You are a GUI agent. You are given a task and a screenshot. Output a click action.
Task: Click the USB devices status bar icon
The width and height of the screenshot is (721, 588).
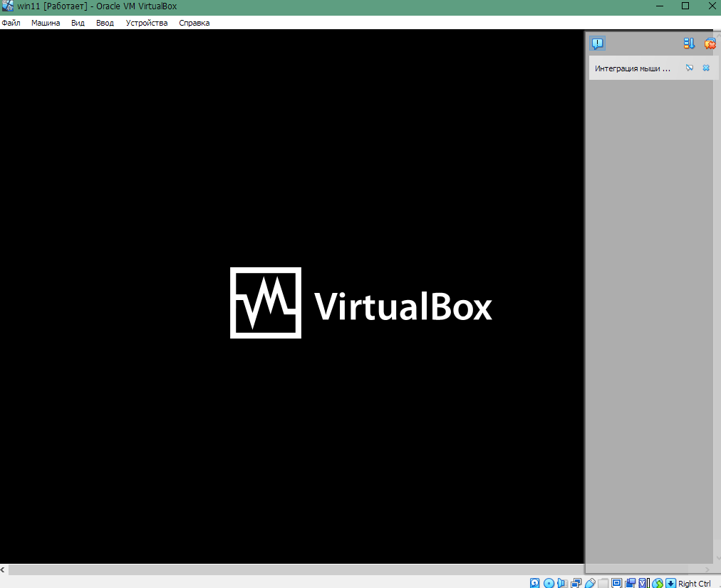pos(590,583)
